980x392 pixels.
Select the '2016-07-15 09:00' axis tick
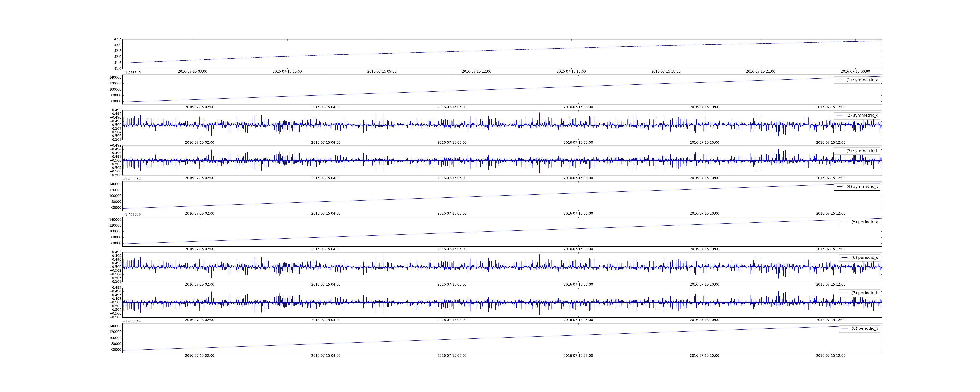coord(382,72)
